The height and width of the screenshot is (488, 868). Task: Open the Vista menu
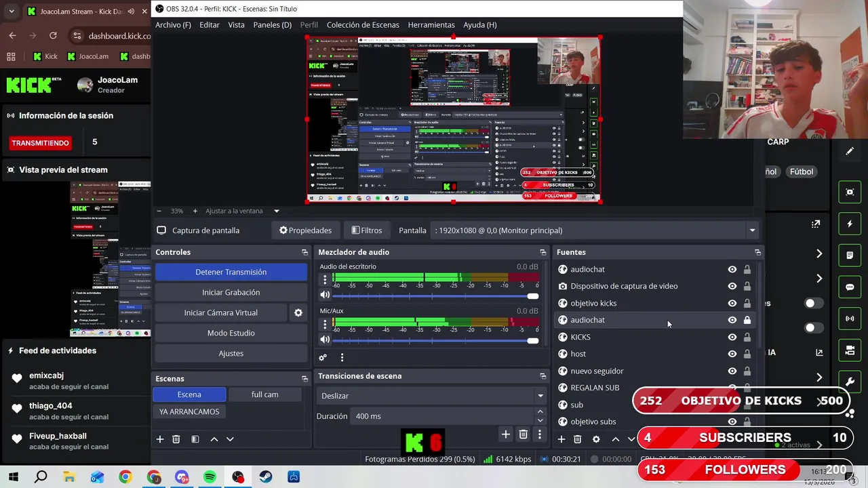coord(236,24)
